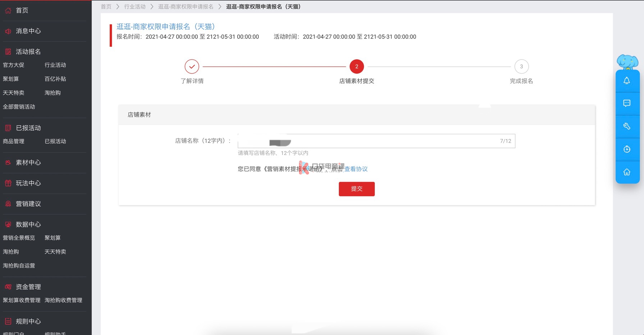This screenshot has height=335, width=644.
Task: Select 数据中心 sidebar heading
Action: 28,224
